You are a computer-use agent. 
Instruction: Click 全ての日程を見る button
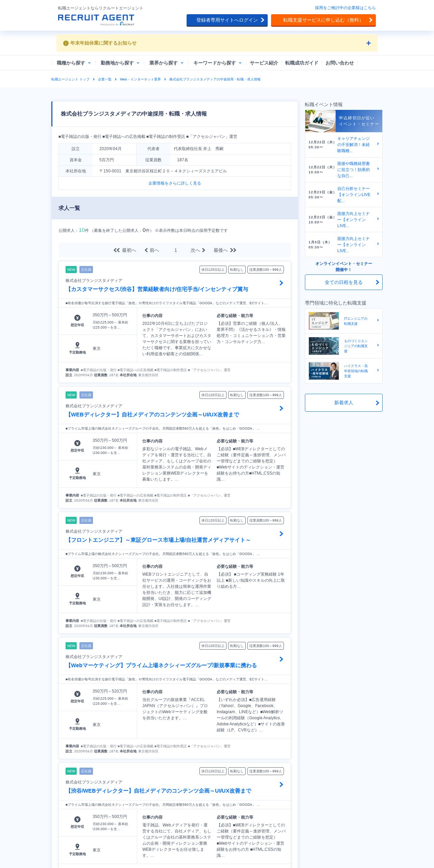343,282
